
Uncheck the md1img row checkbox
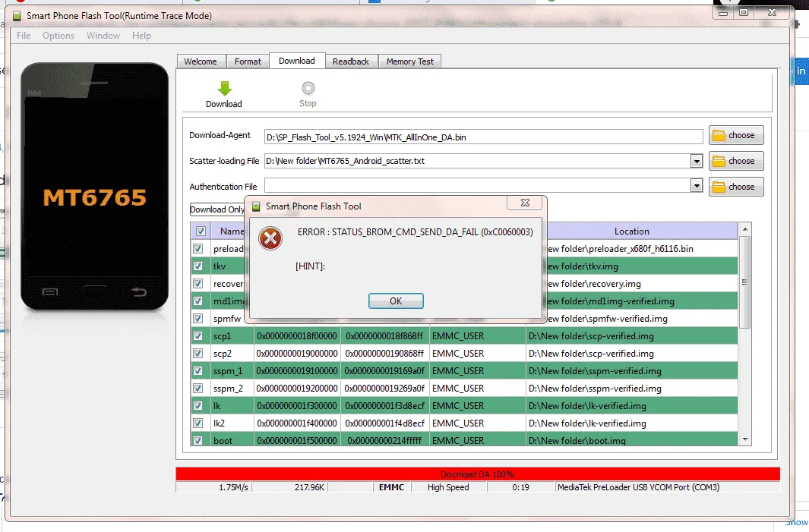198,301
